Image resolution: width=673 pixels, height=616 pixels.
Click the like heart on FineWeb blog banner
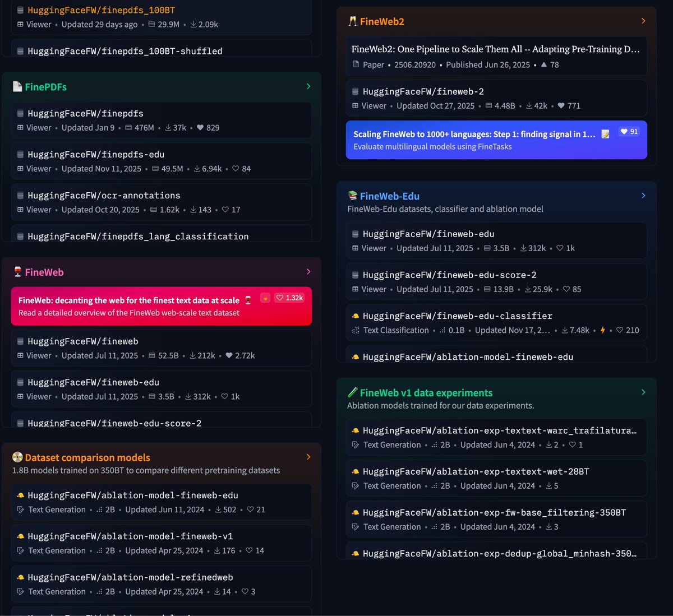(x=280, y=298)
